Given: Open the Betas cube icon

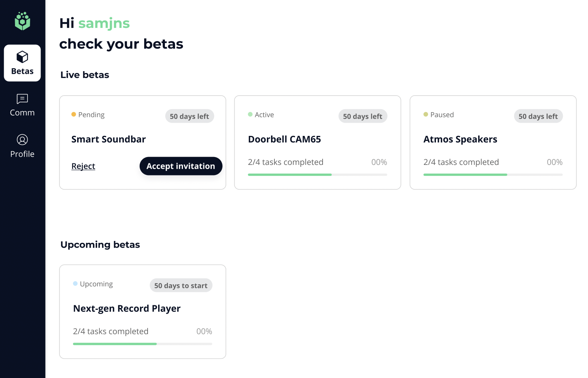Looking at the screenshot, I should pyautogui.click(x=22, y=57).
